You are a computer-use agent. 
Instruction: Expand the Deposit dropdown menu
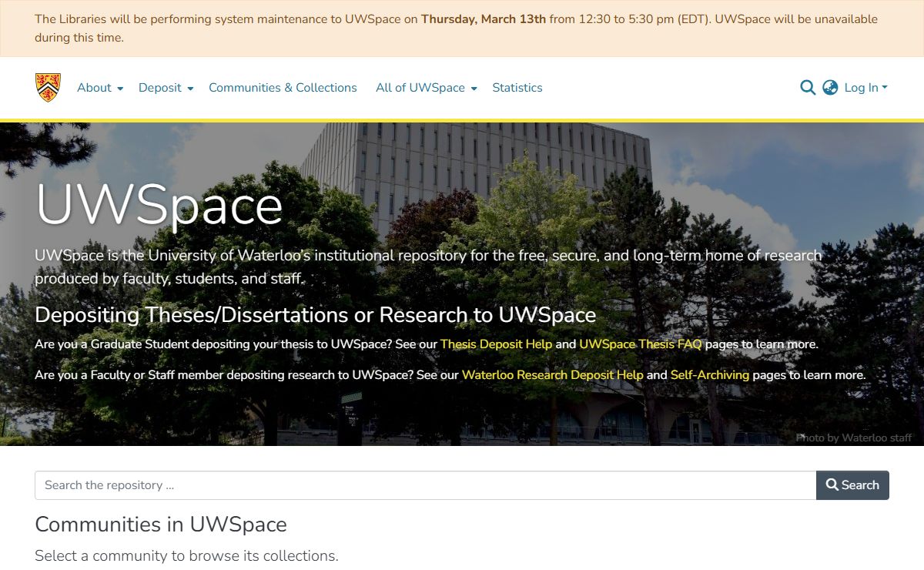166,88
